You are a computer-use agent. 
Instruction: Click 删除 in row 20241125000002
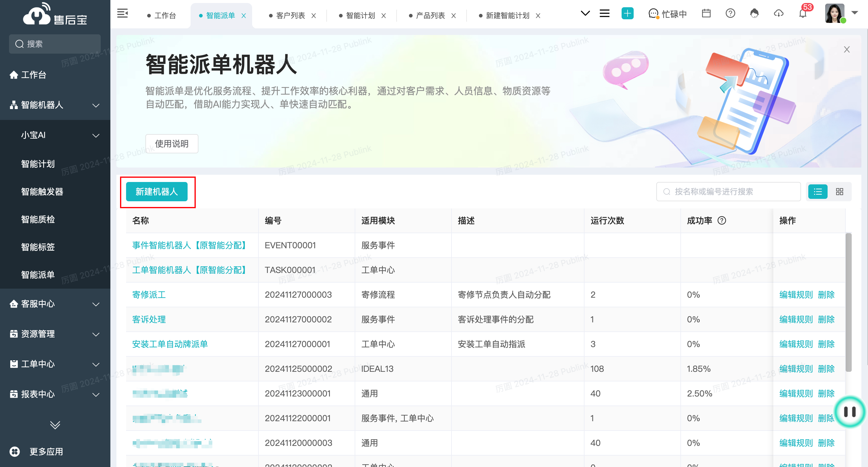(x=826, y=369)
